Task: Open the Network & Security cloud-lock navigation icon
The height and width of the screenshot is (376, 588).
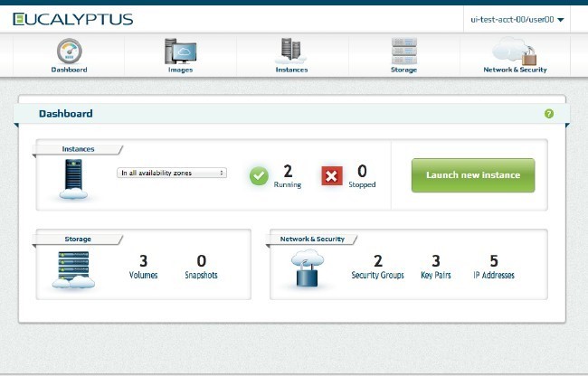Action: coord(515,51)
